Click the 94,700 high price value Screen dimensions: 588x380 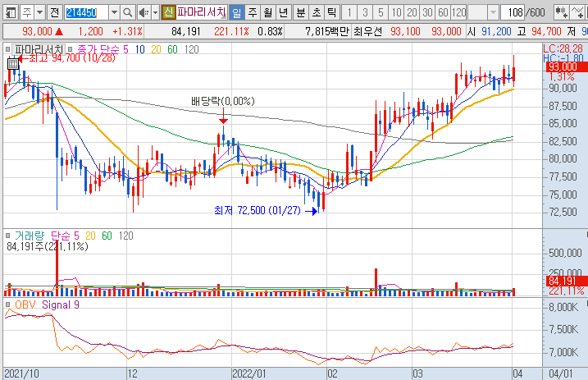pos(546,31)
